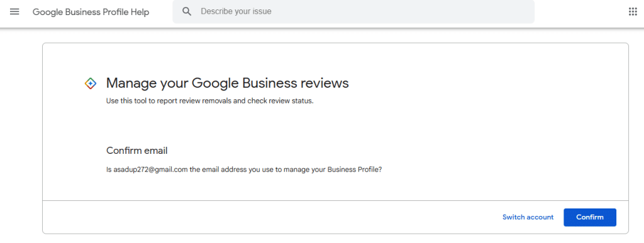Image resolution: width=644 pixels, height=243 pixels.
Task: Click the "Confirm email" subheading
Action: (x=136, y=151)
